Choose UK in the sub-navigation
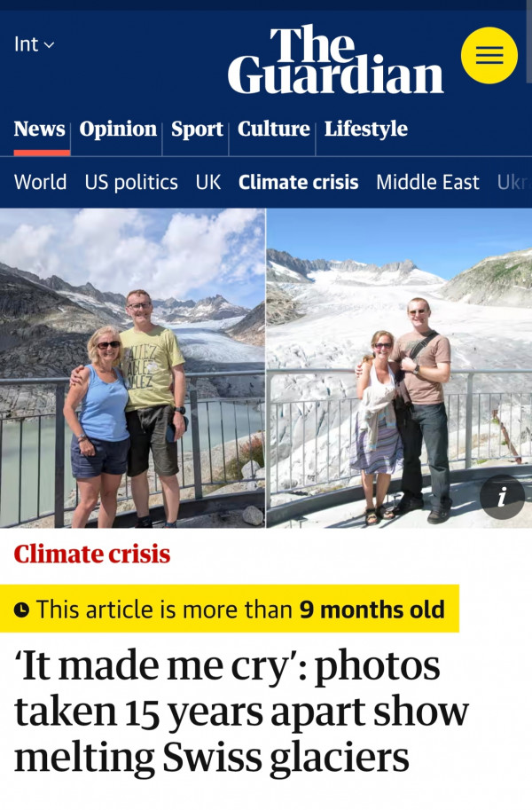Image resolution: width=532 pixels, height=810 pixels. click(208, 183)
